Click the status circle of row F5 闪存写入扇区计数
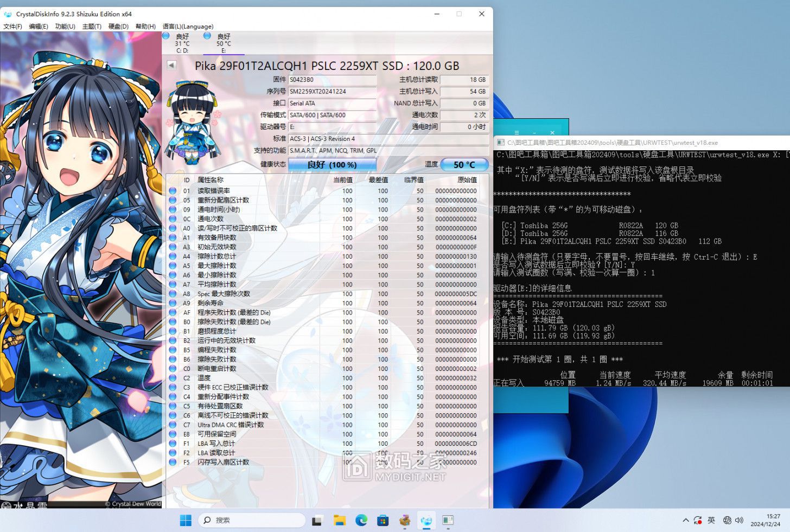This screenshot has width=790, height=532. coord(173,462)
